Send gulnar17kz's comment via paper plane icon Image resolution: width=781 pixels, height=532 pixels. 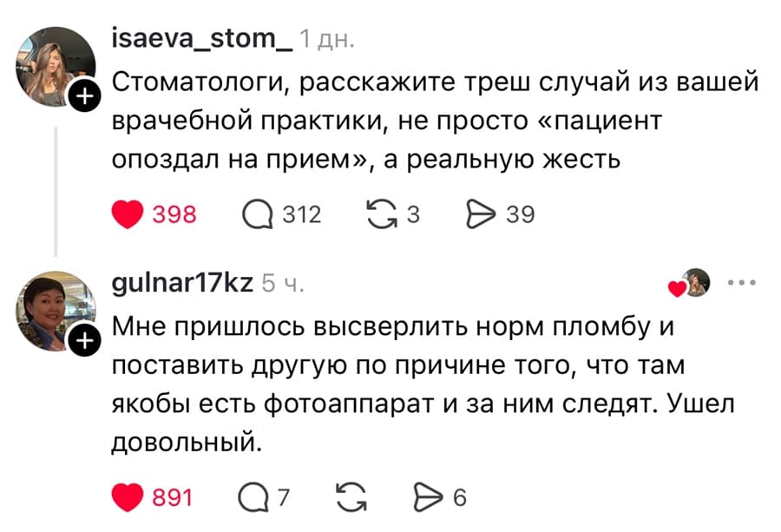[x=429, y=497]
